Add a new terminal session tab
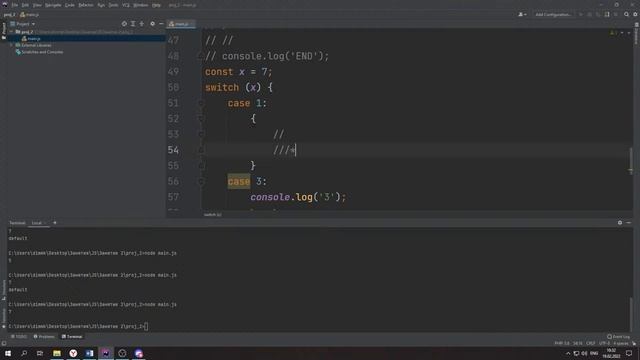The width and height of the screenshot is (640, 360). coord(55,223)
